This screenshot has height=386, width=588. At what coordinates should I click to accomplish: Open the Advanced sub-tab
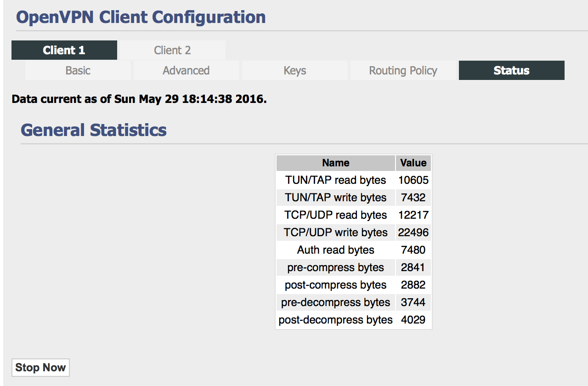[x=186, y=70]
